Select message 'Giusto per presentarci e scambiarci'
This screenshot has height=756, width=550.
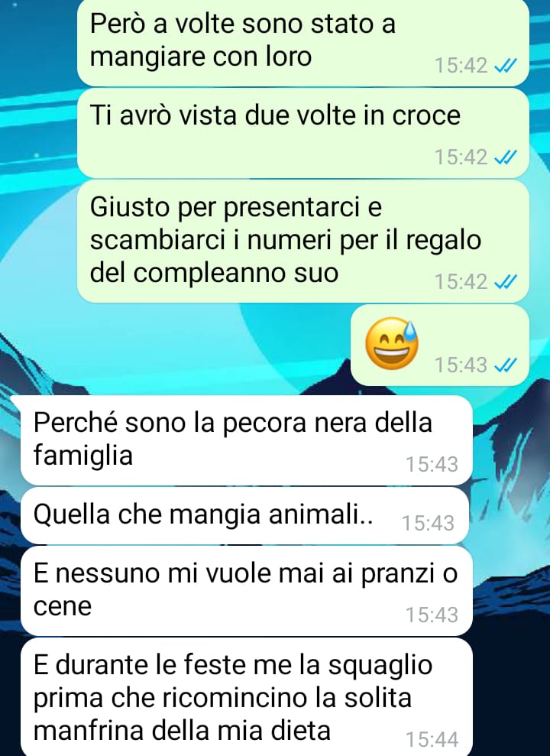[x=303, y=241]
